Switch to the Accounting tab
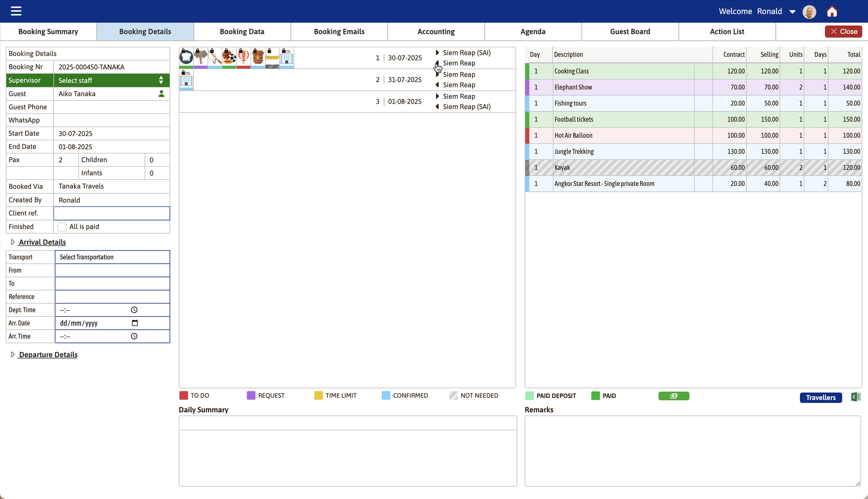Screen dimensions: 868x499 (x=436, y=32)
